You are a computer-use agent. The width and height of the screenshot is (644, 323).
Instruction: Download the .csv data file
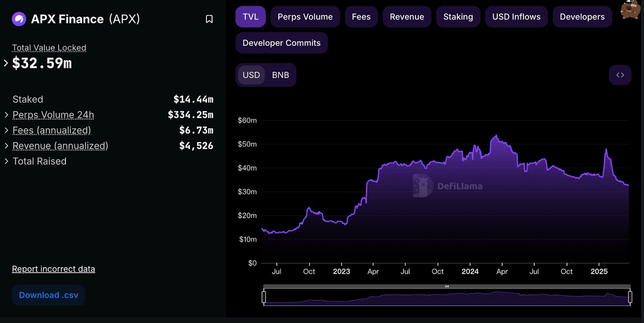(49, 295)
